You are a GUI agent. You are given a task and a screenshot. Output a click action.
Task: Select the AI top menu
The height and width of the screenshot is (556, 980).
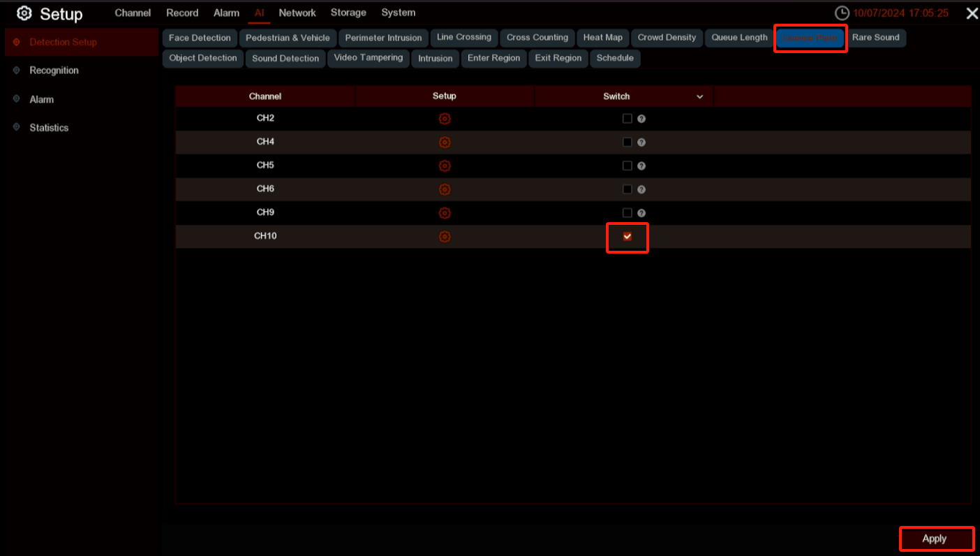pyautogui.click(x=259, y=13)
